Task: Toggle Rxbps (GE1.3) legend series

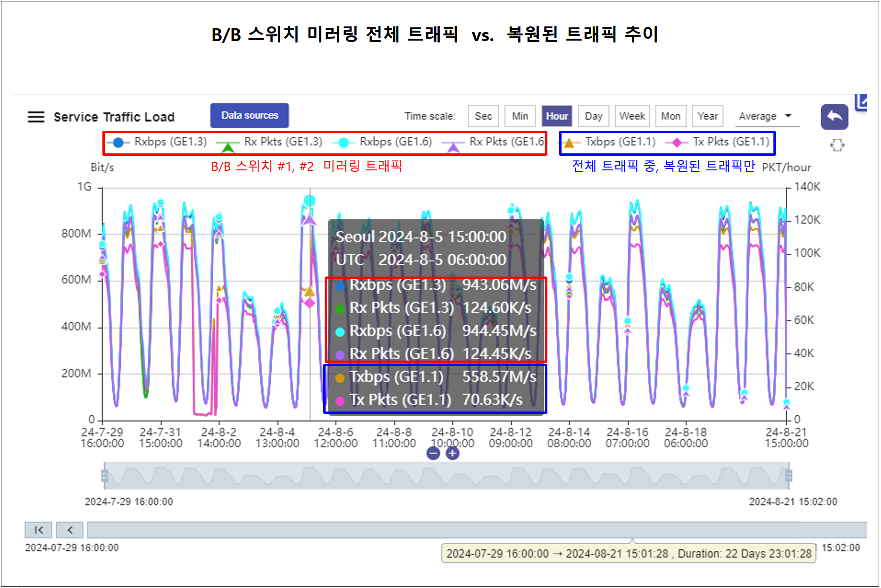Action: [x=157, y=142]
